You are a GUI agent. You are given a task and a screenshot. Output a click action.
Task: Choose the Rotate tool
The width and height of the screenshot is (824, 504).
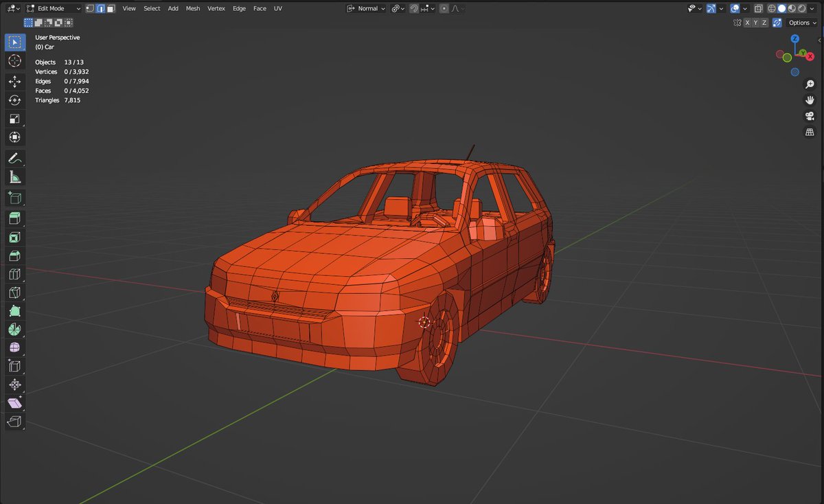point(14,100)
